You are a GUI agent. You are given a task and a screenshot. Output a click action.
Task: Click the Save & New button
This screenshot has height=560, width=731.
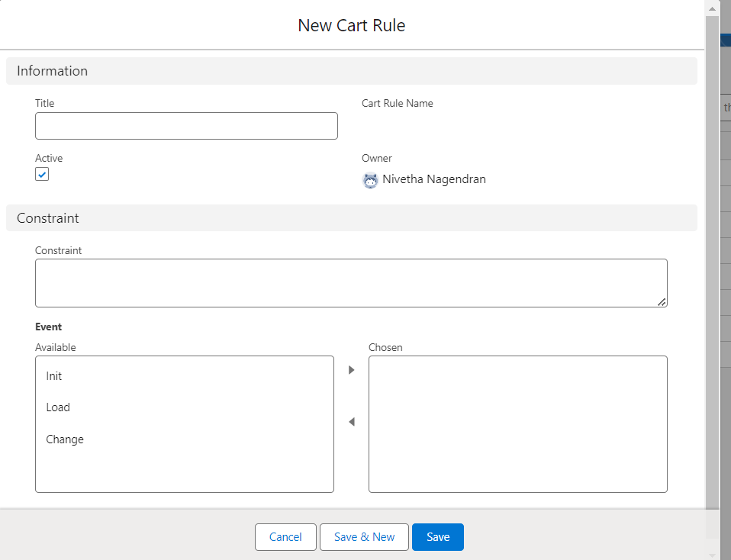[x=364, y=537]
